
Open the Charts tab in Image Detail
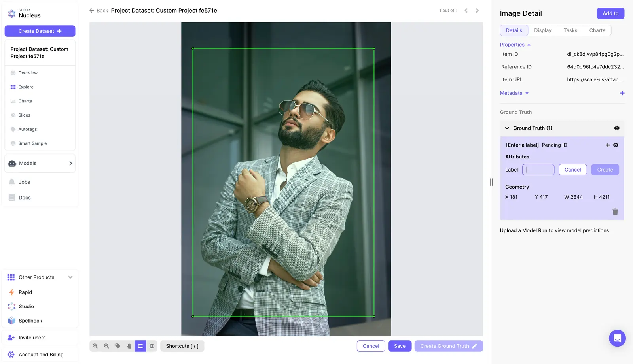click(597, 30)
